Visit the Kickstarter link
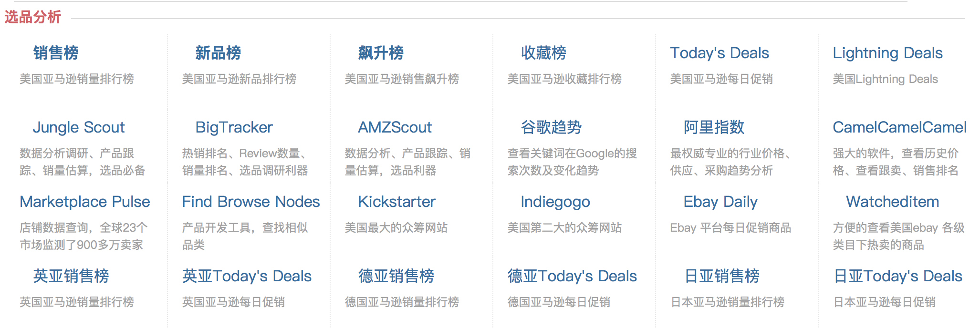980x328 pixels. click(x=396, y=202)
